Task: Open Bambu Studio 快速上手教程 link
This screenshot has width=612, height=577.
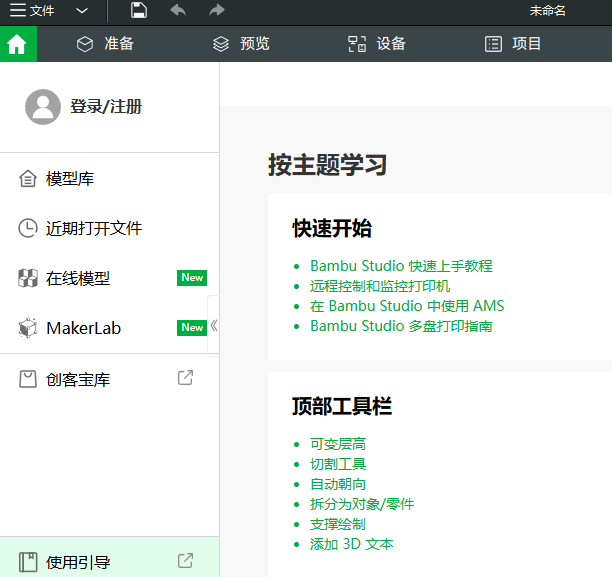Action: click(401, 266)
